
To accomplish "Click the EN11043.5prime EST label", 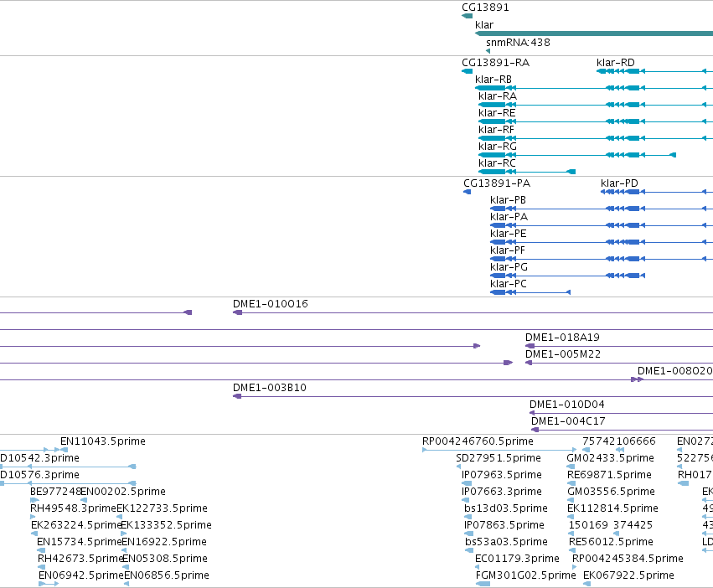I will coord(103,441).
